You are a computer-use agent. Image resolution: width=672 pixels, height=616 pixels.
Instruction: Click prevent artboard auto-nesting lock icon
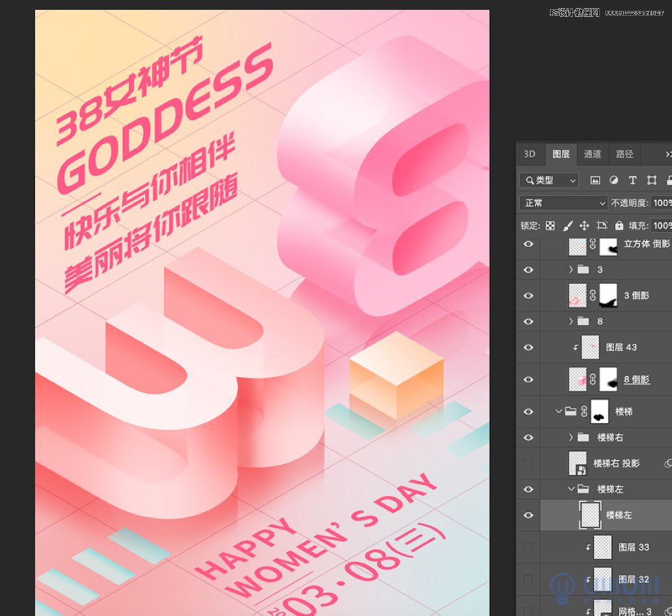(601, 226)
